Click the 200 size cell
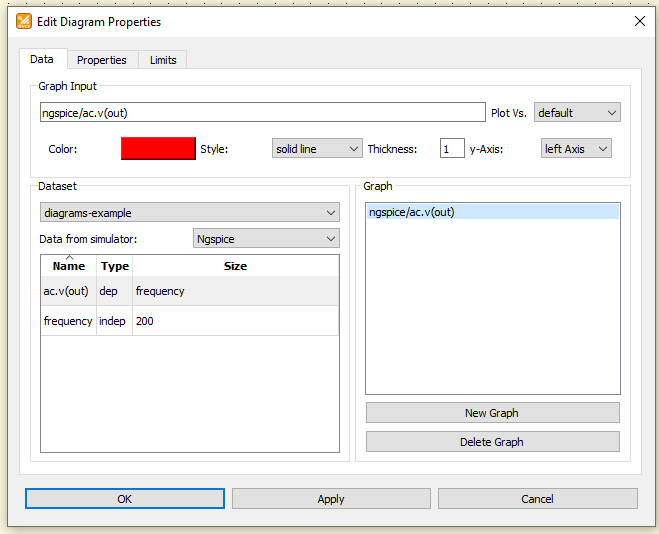 pos(235,321)
